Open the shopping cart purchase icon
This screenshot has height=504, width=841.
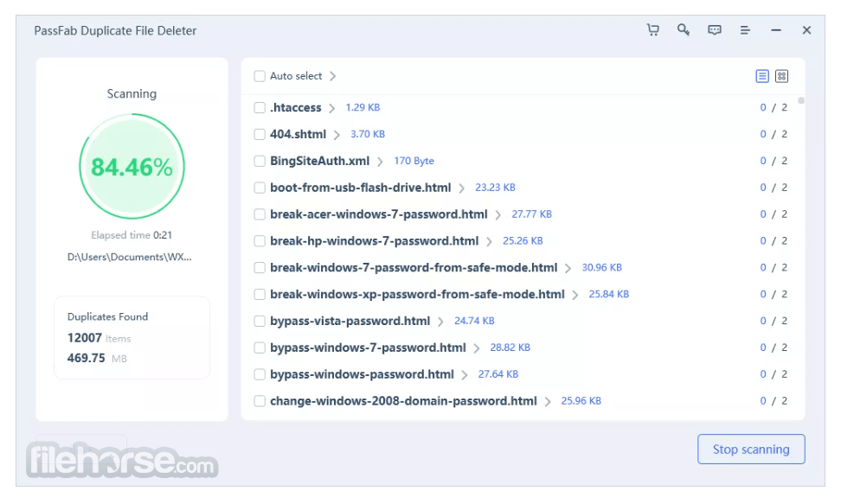[652, 30]
